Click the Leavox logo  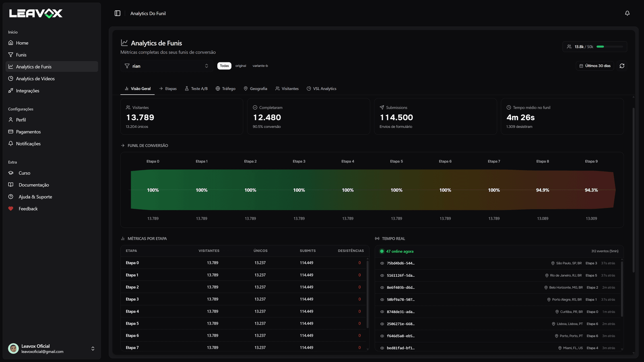click(x=36, y=14)
